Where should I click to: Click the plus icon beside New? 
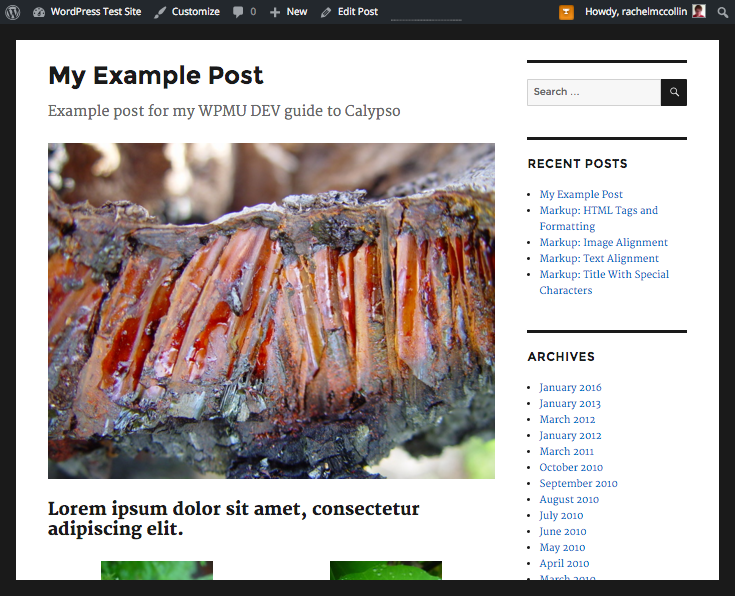point(275,12)
